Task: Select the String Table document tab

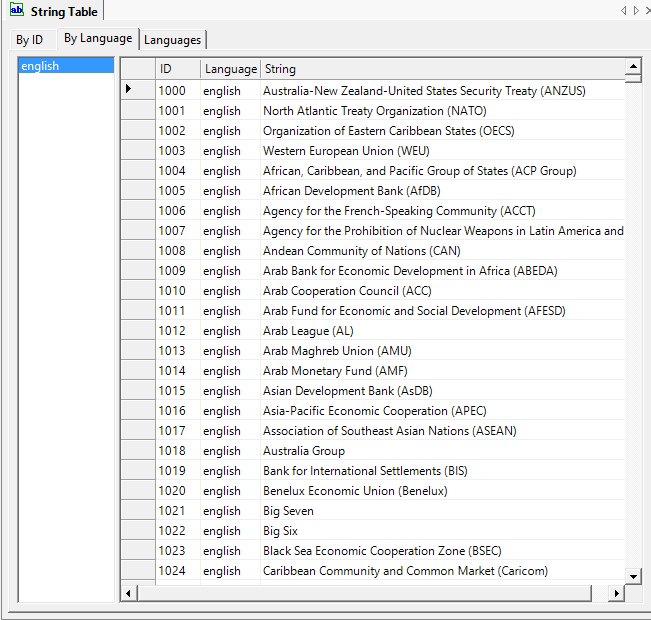Action: coord(55,11)
